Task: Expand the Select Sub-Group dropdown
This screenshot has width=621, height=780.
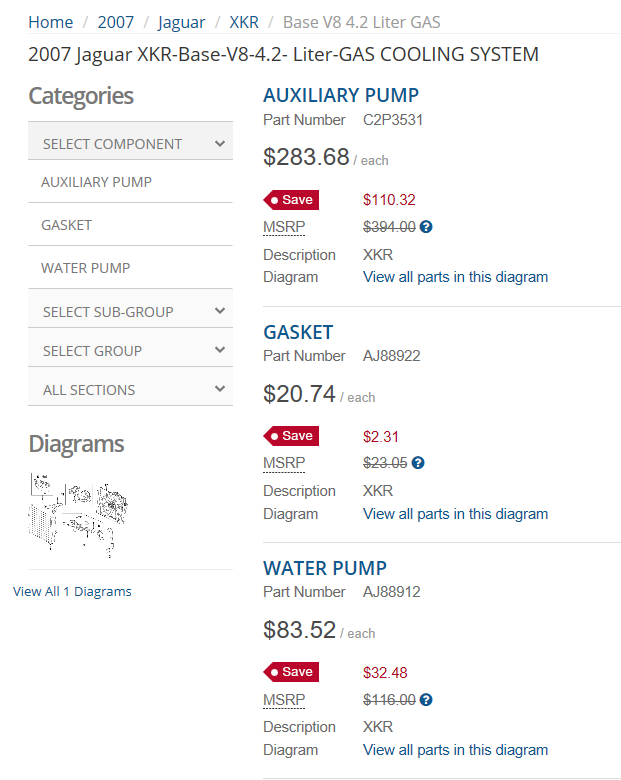Action: pos(131,312)
